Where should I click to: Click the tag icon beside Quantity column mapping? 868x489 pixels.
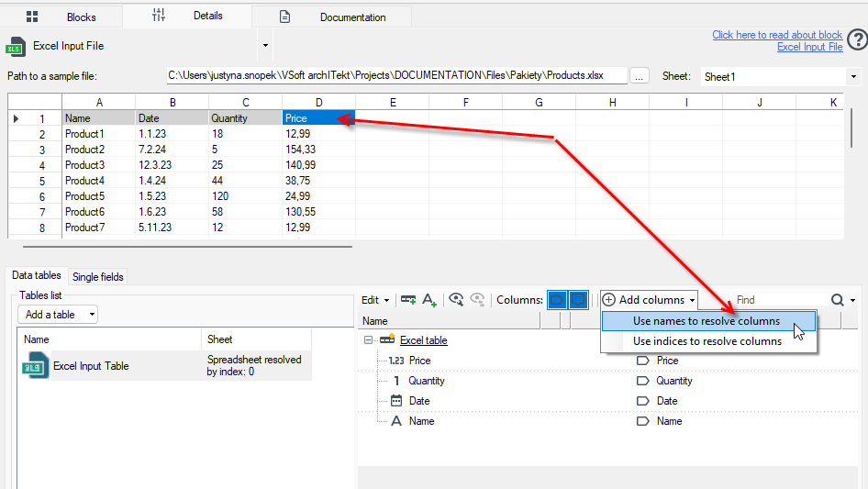[x=642, y=381]
